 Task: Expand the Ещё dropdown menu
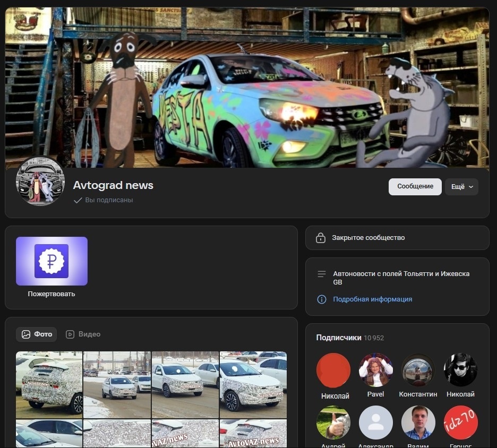[x=461, y=187]
